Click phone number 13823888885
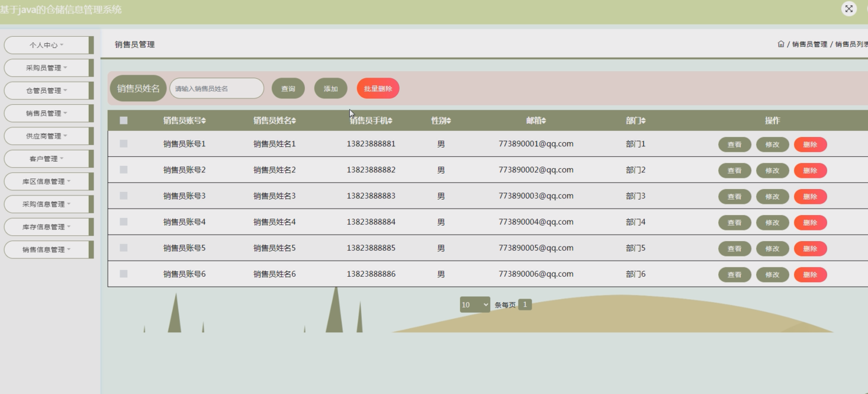868x394 pixels. (x=371, y=248)
